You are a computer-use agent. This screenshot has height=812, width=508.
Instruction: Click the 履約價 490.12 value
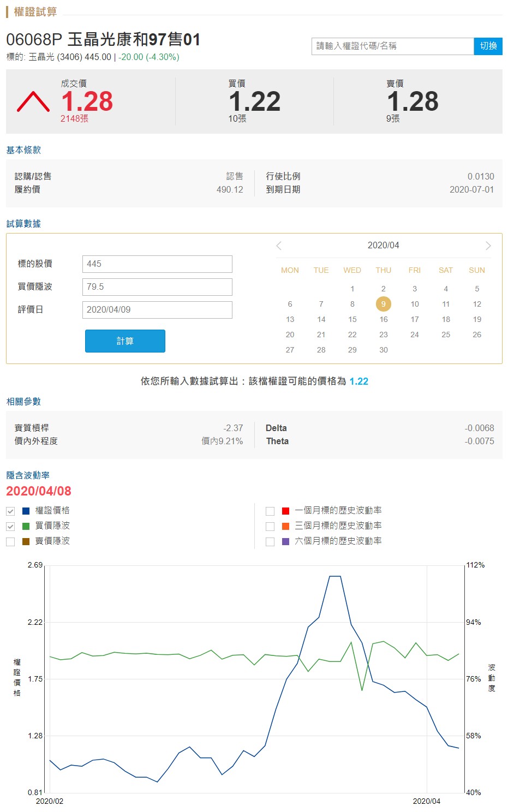tap(230, 190)
